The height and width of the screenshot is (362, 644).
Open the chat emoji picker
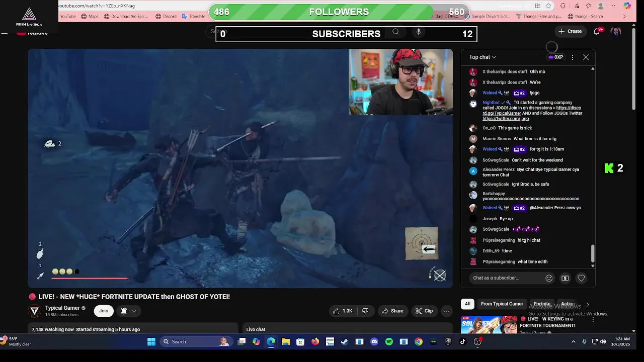pyautogui.click(x=549, y=278)
